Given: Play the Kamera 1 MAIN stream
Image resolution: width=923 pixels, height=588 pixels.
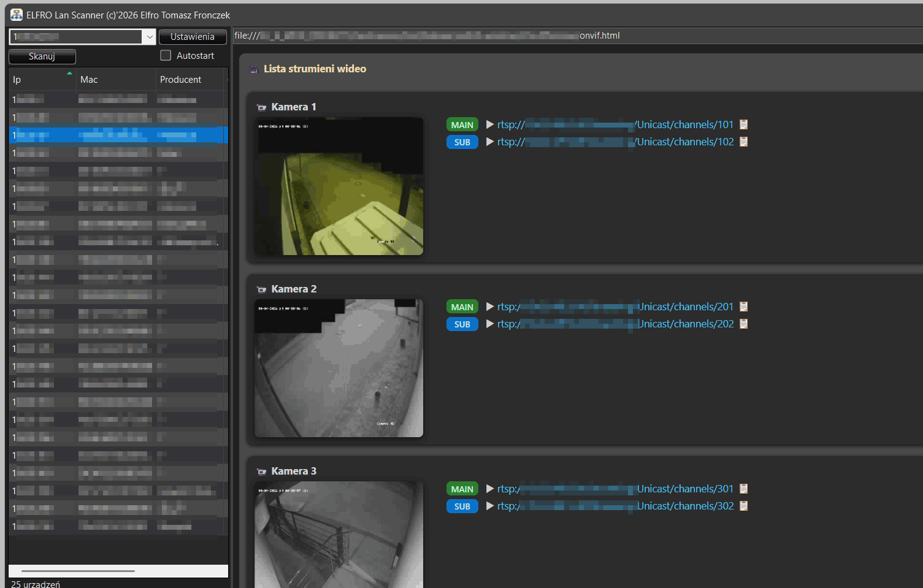Looking at the screenshot, I should tap(490, 124).
